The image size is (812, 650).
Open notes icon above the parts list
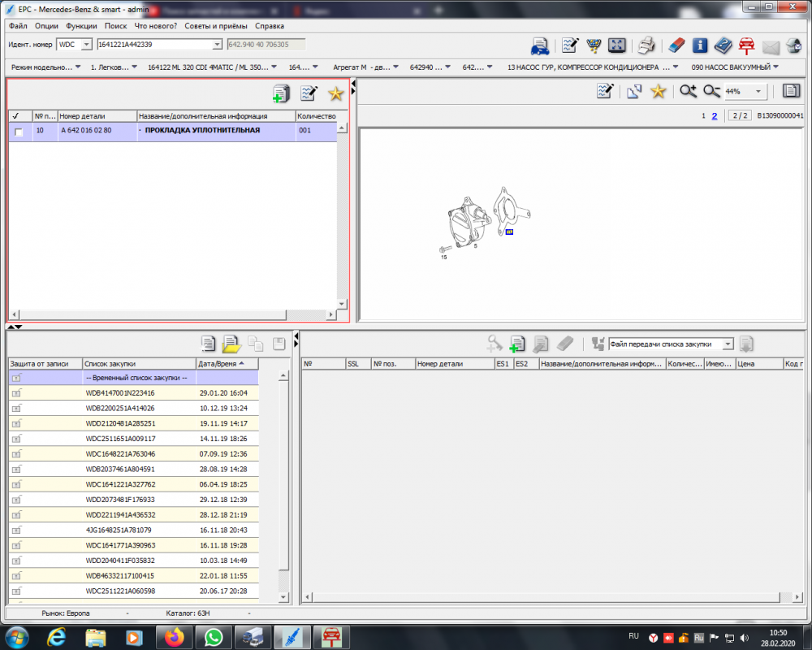[x=309, y=93]
